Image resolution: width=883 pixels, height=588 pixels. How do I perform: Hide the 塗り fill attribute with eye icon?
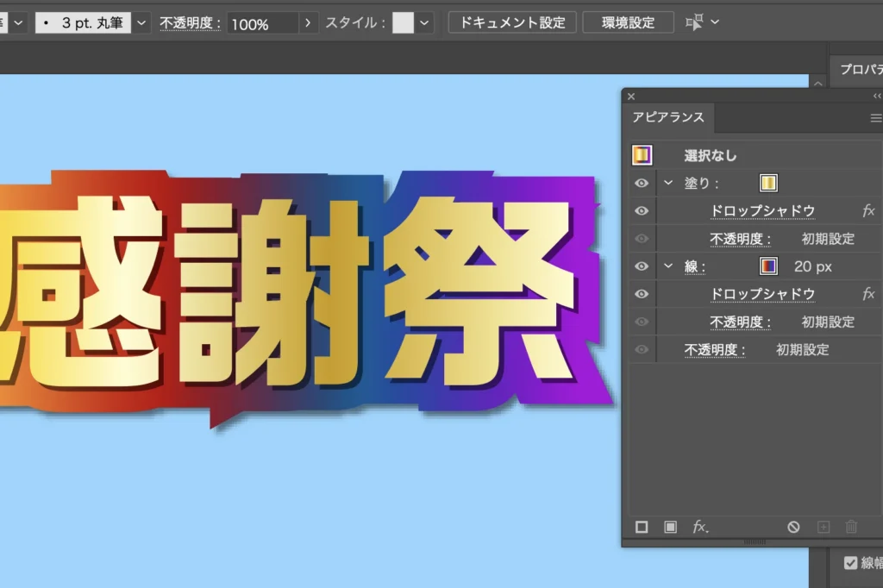tap(641, 183)
